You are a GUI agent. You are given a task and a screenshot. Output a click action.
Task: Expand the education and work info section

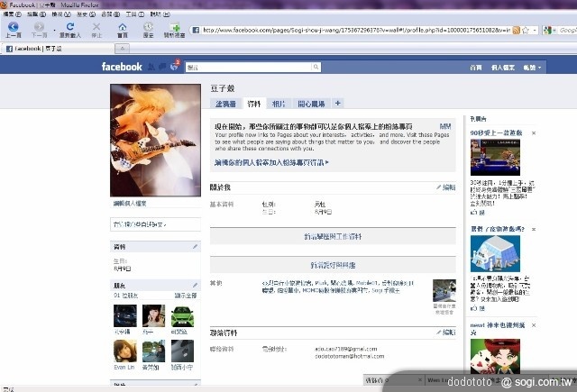[333, 236]
